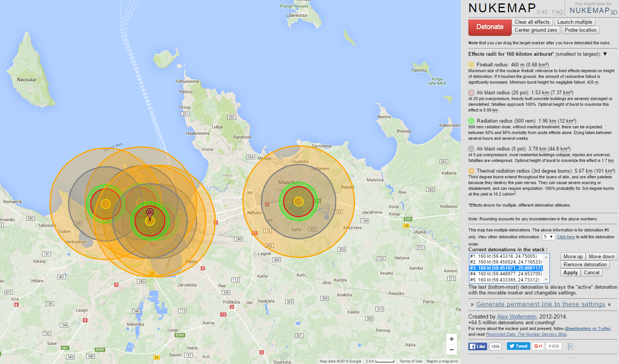Click the red Detonate button
Image resolution: width=619 pixels, height=364 pixels.
point(490,27)
